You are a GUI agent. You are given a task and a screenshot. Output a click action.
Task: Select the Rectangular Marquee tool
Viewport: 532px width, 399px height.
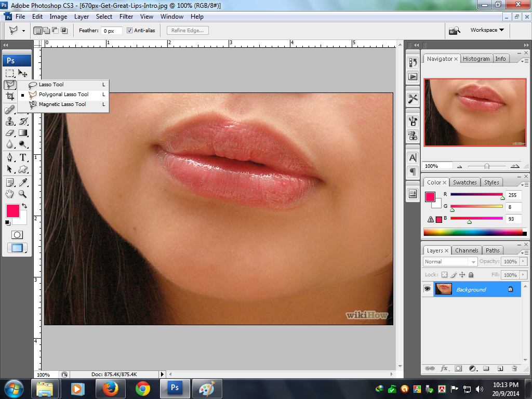(10, 73)
